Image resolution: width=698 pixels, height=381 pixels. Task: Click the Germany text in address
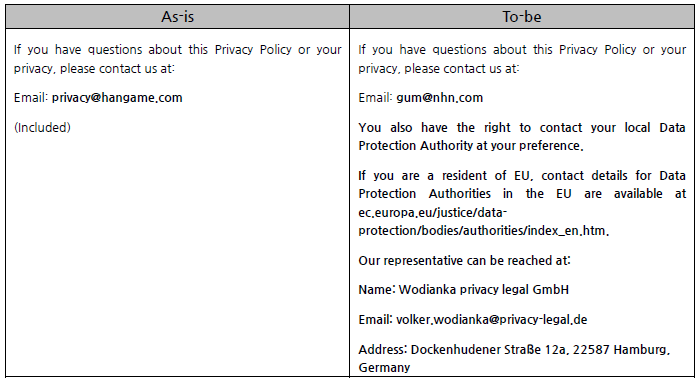tap(384, 368)
